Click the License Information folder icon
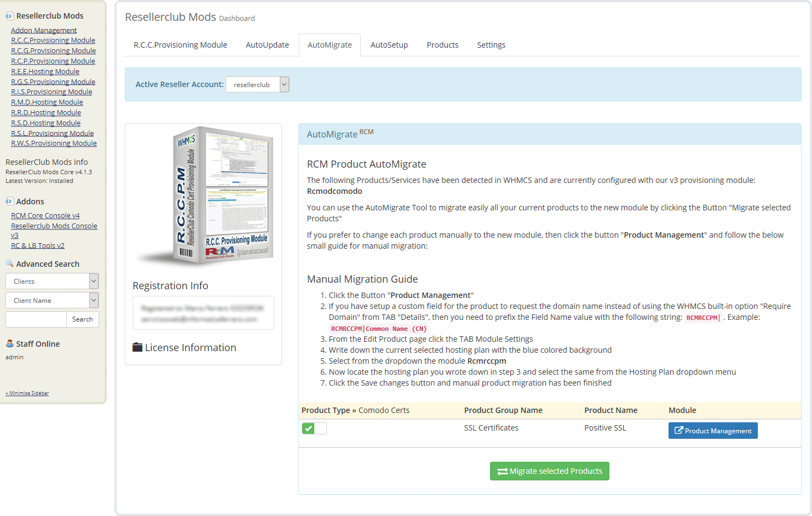This screenshot has height=516, width=812. [137, 347]
